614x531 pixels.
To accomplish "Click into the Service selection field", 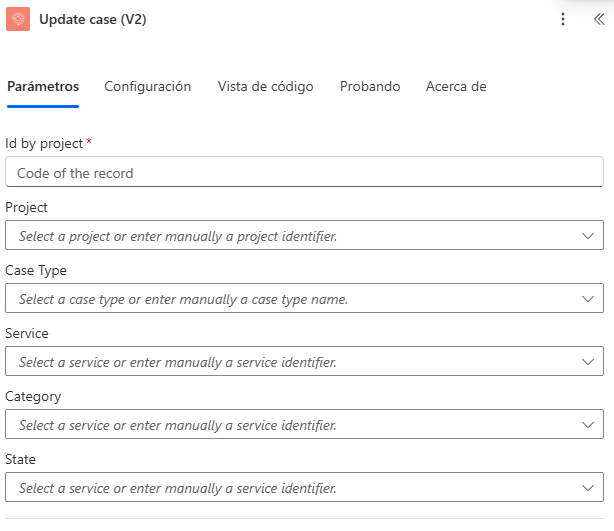I will pos(290,362).
